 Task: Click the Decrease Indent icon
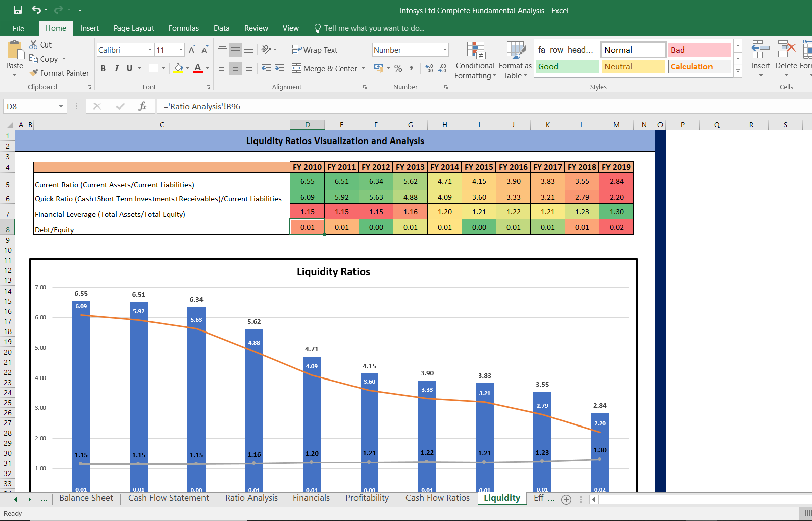(x=266, y=68)
